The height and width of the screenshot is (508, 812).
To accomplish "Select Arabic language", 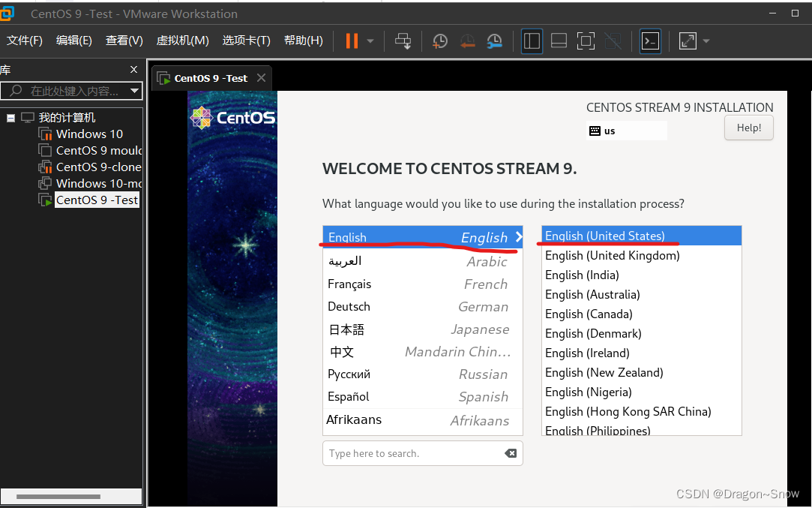I will tap(423, 261).
